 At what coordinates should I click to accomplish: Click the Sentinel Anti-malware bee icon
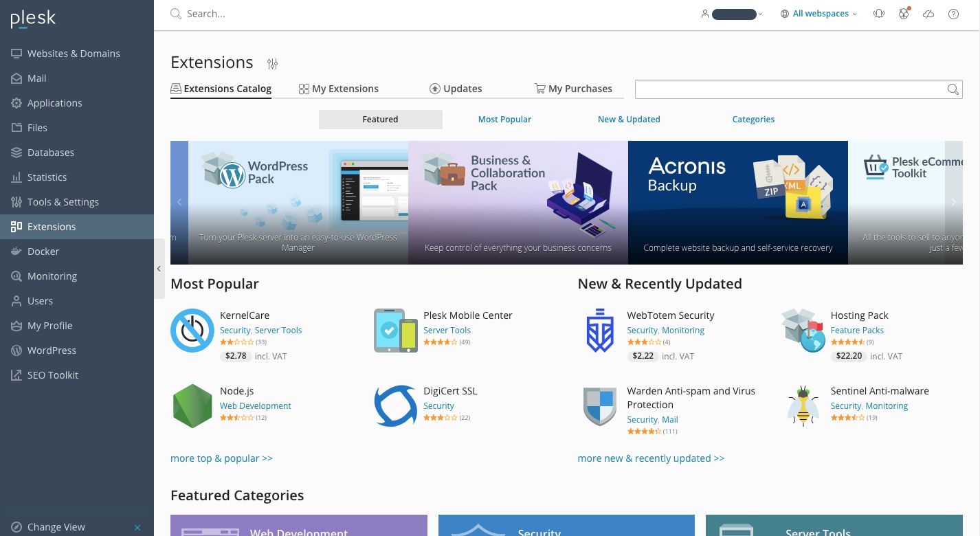point(803,406)
